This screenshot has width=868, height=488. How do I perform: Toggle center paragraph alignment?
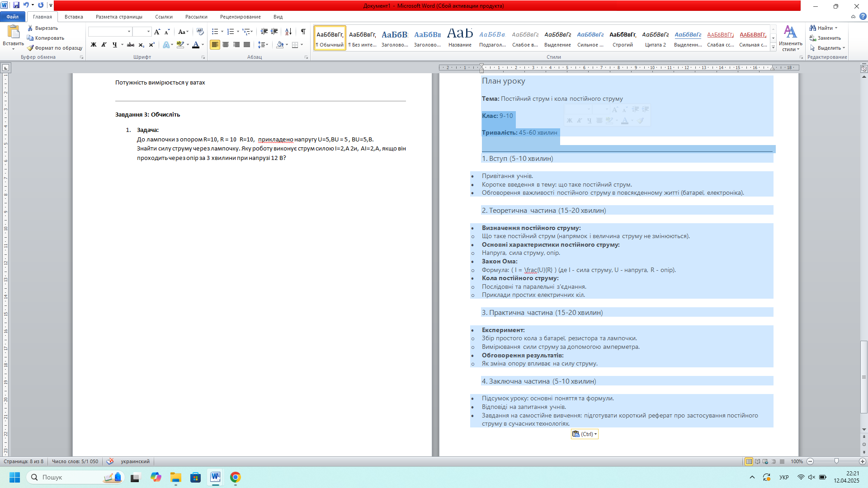tap(226, 45)
